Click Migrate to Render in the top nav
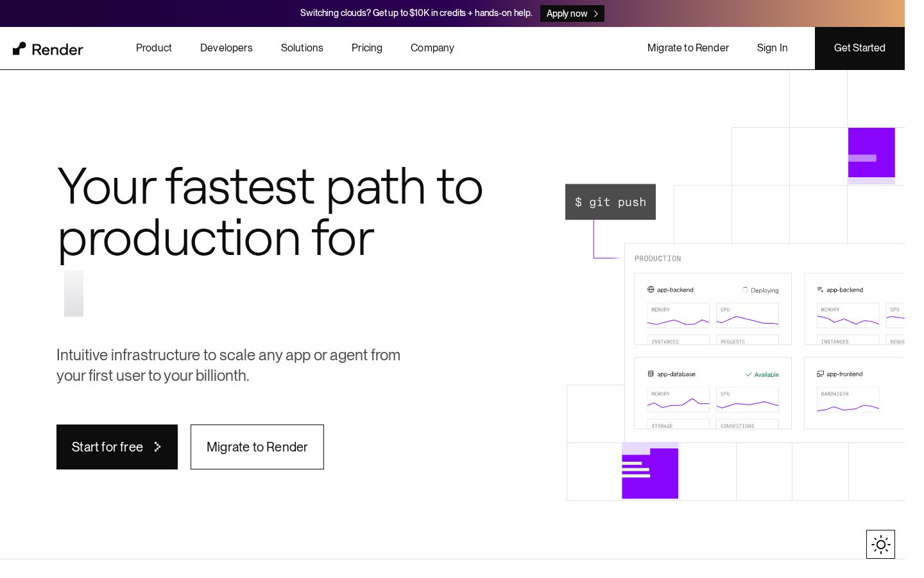Screen dimensions: 924x578 (688, 48)
